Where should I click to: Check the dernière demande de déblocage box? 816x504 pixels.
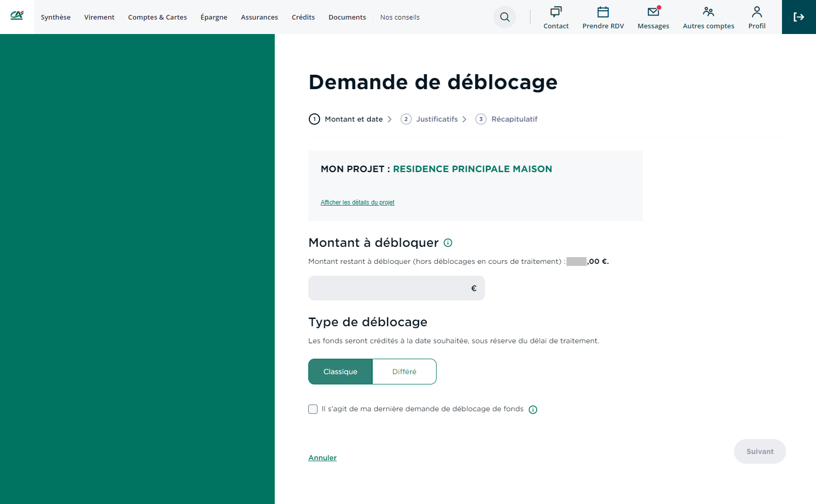pyautogui.click(x=313, y=409)
